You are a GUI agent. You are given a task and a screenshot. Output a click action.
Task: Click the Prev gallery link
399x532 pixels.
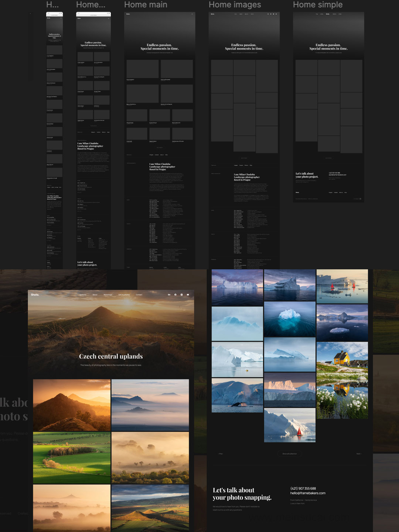(x=221, y=454)
